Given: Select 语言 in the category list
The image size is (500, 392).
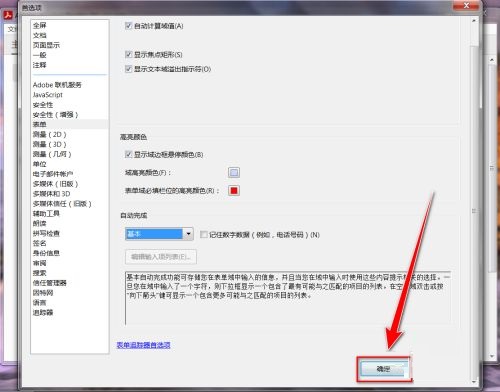Looking at the screenshot, I should [x=40, y=302].
